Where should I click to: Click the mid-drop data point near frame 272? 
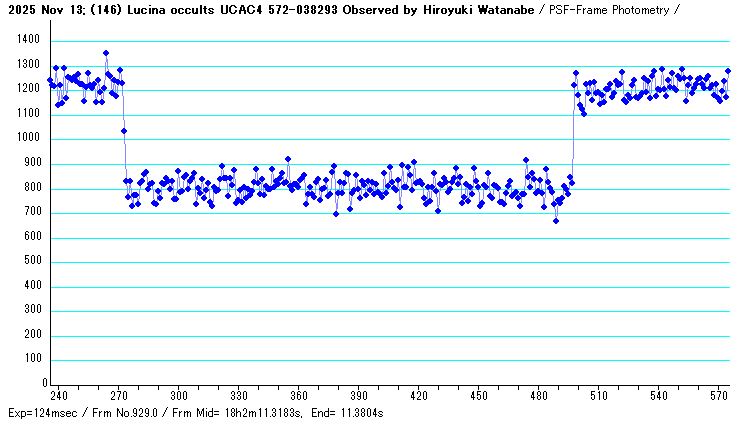point(124,131)
